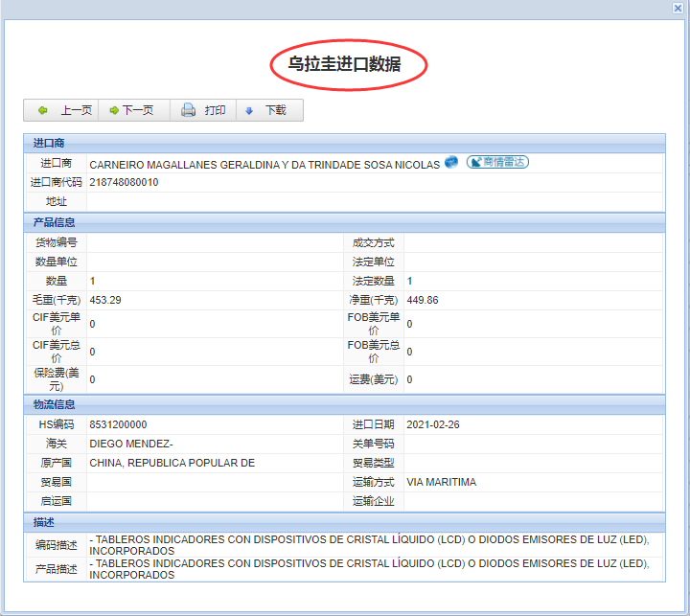Click the 上一页 previous page button

pyautogui.click(x=64, y=110)
